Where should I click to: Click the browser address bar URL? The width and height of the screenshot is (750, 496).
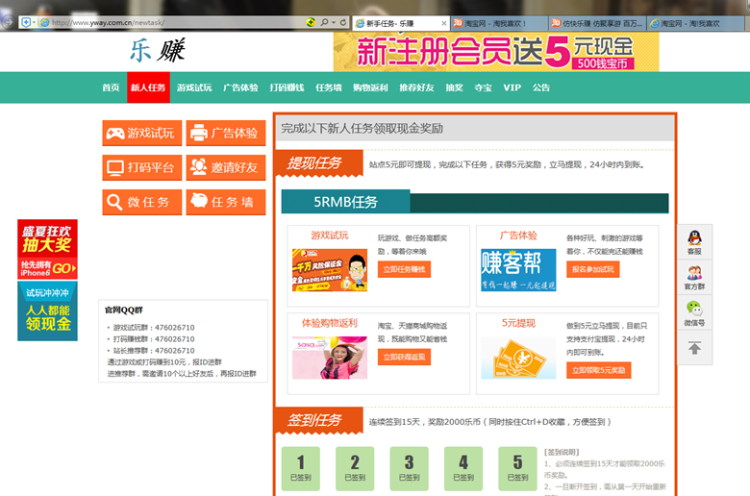[x=109, y=22]
